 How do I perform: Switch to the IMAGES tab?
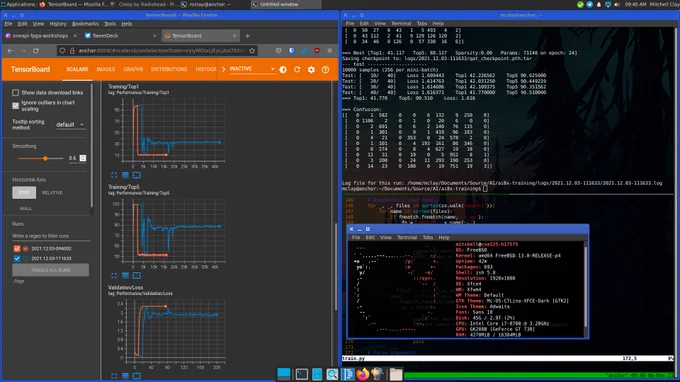pos(106,69)
